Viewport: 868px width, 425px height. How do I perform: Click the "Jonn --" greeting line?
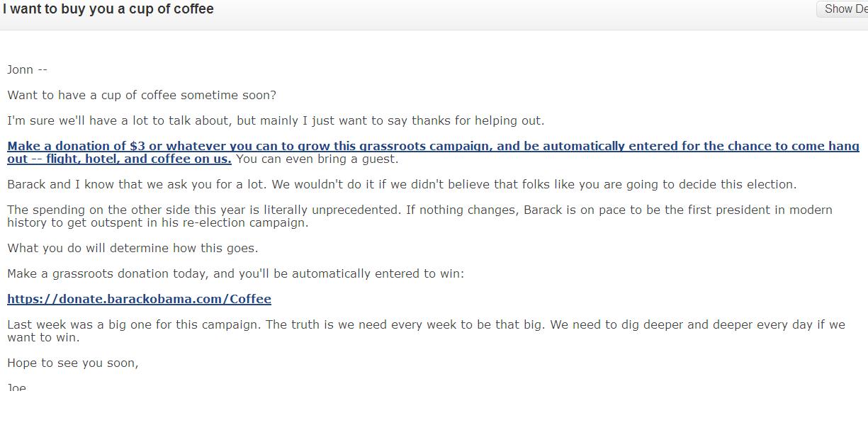pos(27,69)
